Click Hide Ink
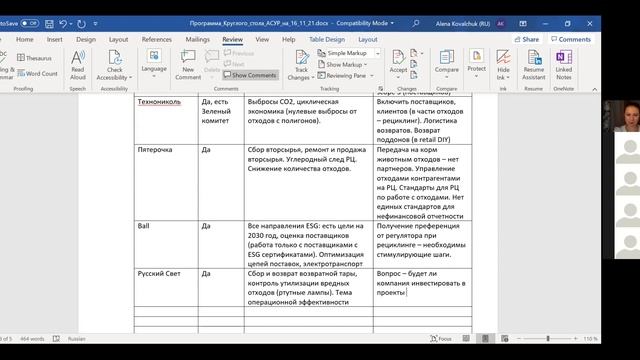640x360 pixels. (503, 65)
